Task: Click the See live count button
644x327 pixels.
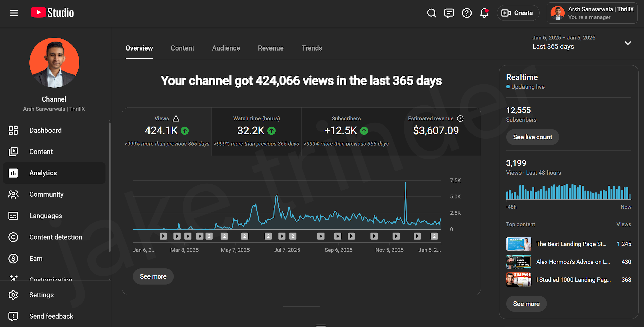Action: tap(532, 137)
